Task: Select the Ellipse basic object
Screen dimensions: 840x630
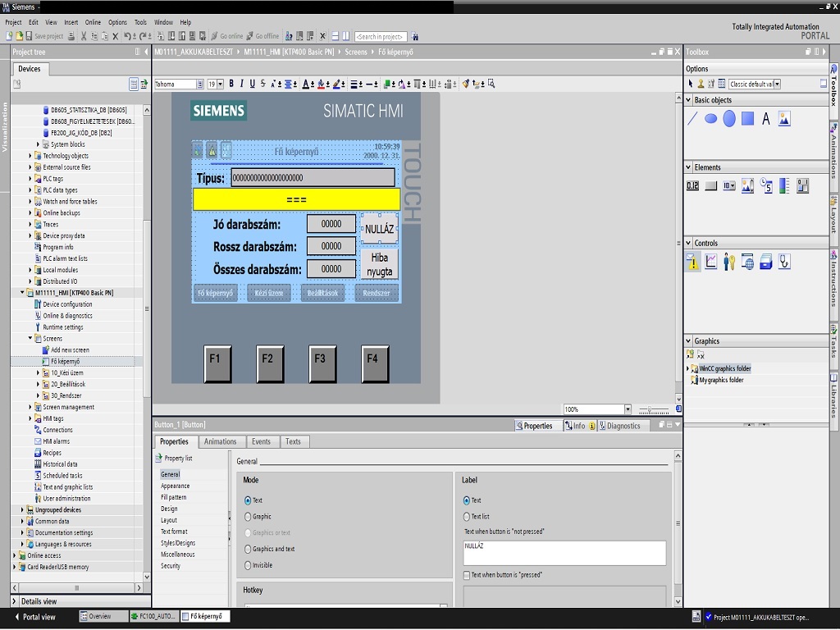Action: pos(710,119)
